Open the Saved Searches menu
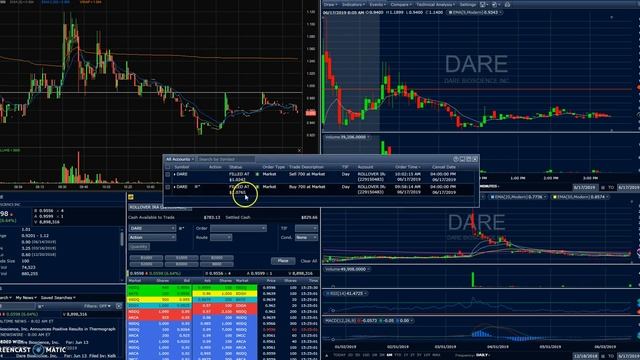Screen dimensions: 640x360 [58, 298]
